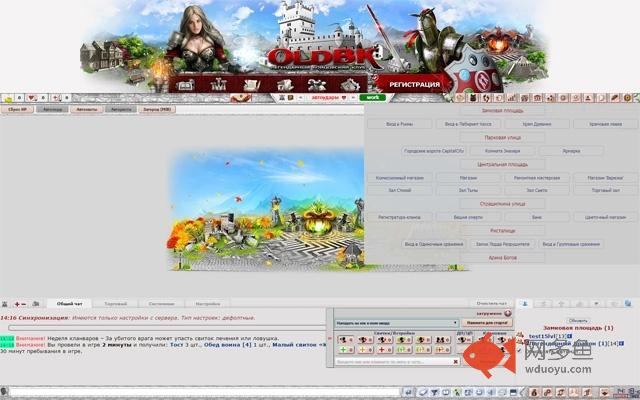Toggle the red power button in plugin panel
Viewport: 640px width, 400px height.
click(x=508, y=313)
